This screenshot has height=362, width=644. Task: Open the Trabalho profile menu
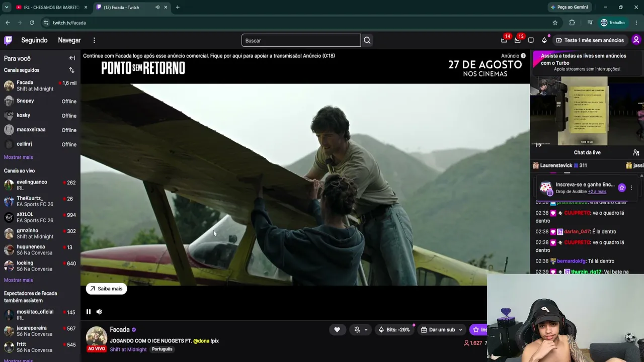[613, 23]
